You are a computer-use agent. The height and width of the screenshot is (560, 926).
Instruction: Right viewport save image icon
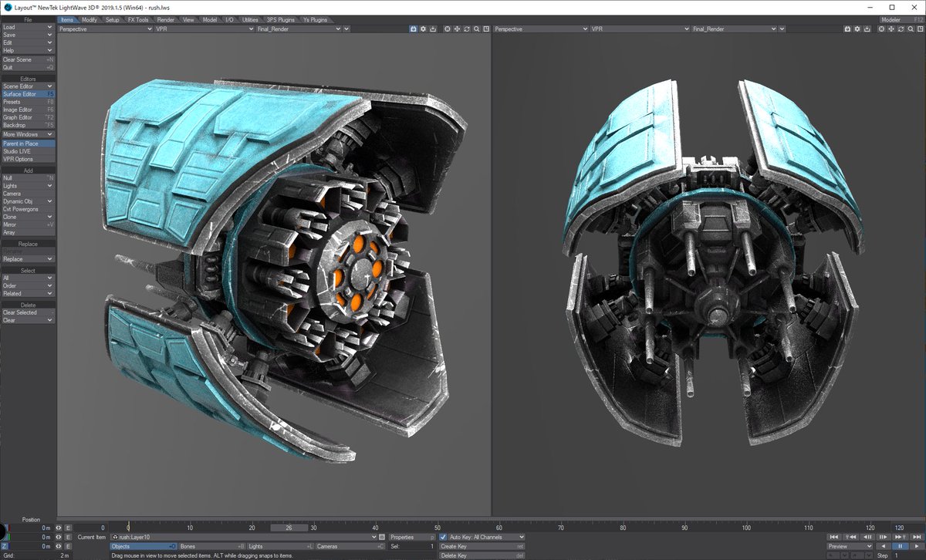[867, 29]
